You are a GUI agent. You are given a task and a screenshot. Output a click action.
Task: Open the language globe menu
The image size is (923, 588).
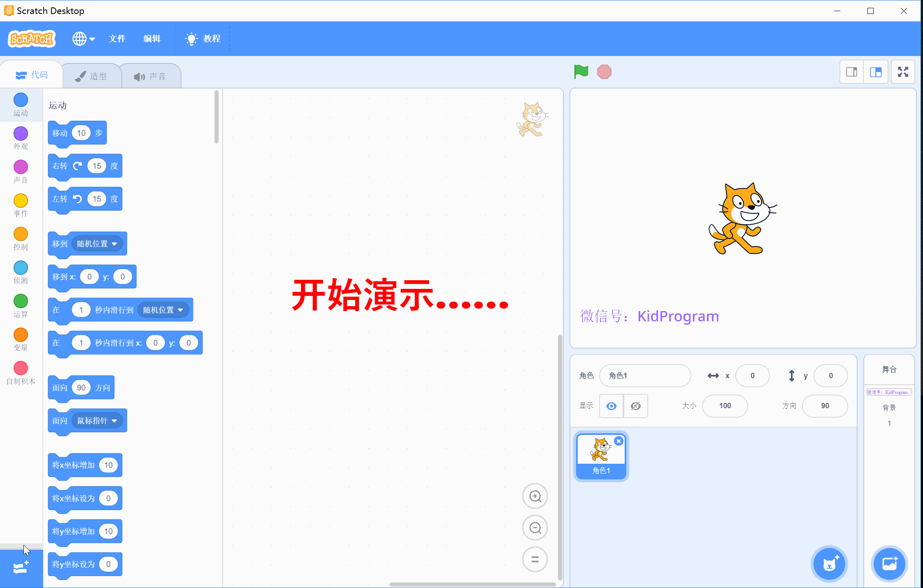(x=84, y=39)
